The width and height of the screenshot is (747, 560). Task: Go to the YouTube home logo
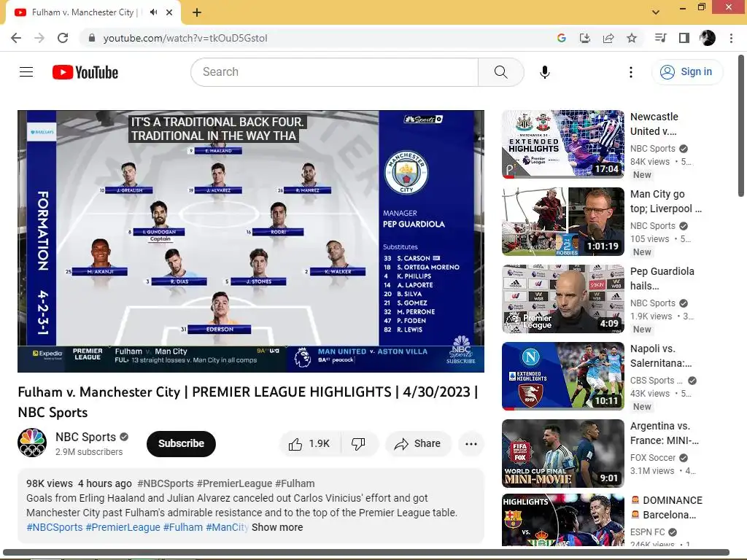[85, 72]
